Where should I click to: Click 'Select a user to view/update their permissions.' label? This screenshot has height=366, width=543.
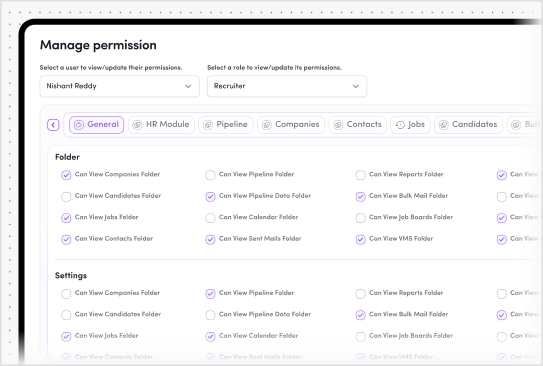point(111,68)
